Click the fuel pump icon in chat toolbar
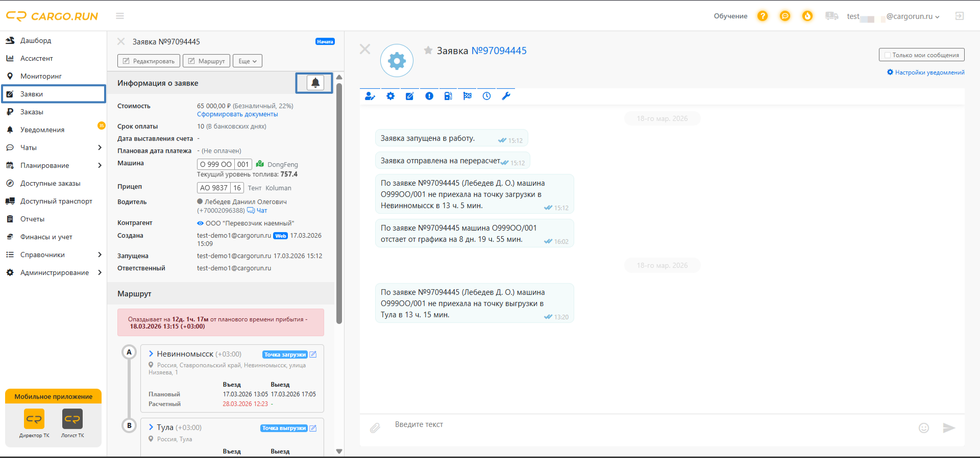The height and width of the screenshot is (458, 980). coord(448,96)
